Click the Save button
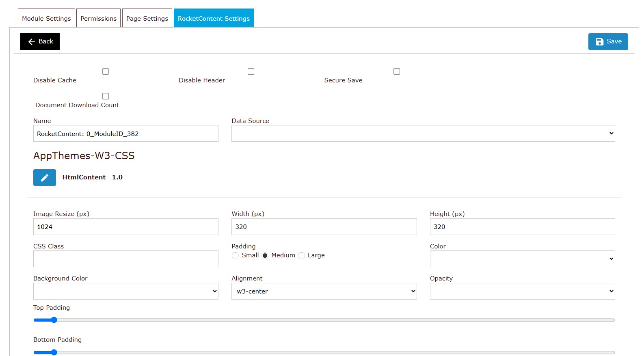This screenshot has height=356, width=644. tap(608, 41)
